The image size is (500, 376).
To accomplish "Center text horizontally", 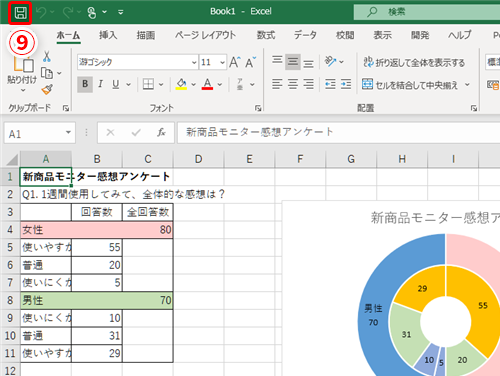I will click(x=293, y=84).
